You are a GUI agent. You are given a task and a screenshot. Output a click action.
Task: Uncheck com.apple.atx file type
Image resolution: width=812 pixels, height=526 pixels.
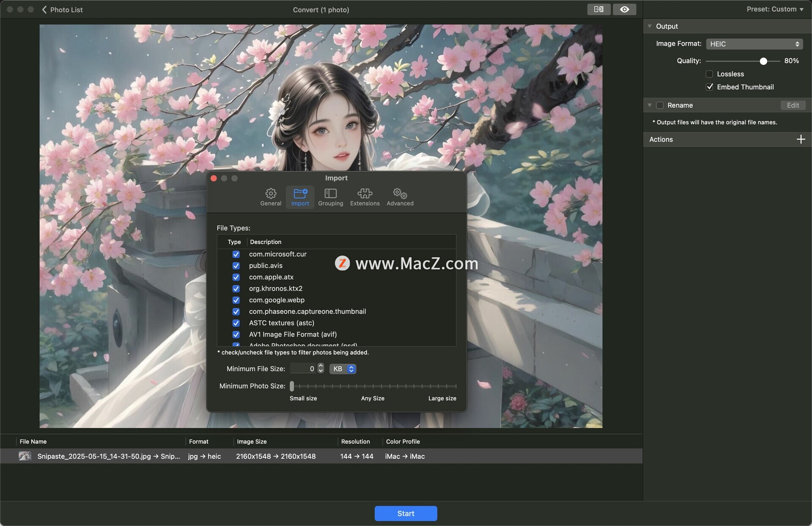pos(236,277)
